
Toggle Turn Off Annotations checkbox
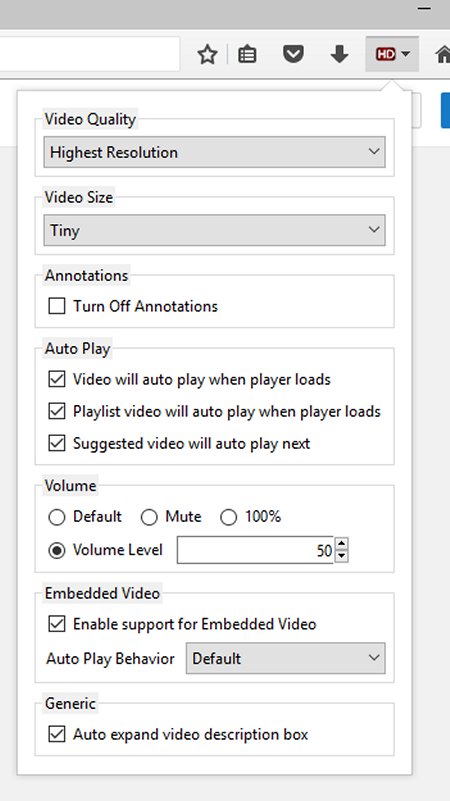coord(57,307)
